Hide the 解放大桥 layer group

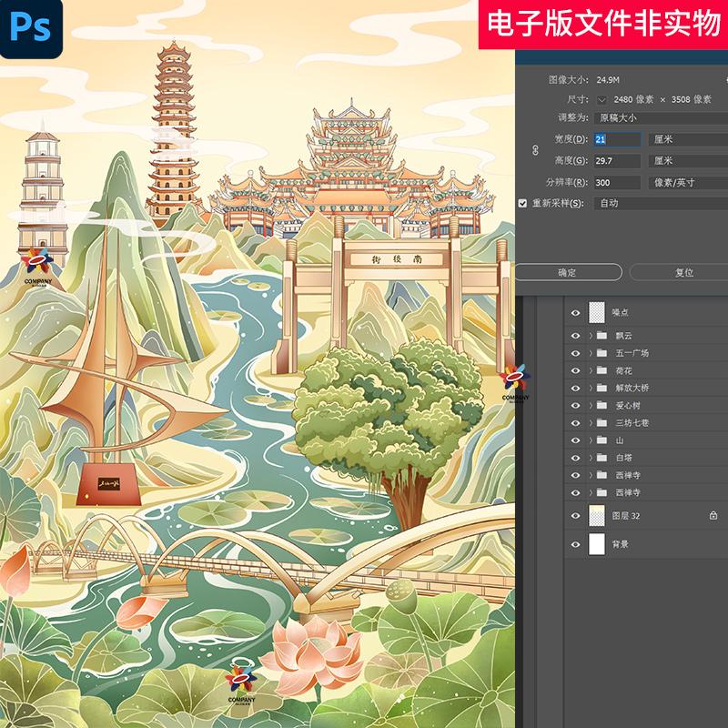(575, 389)
